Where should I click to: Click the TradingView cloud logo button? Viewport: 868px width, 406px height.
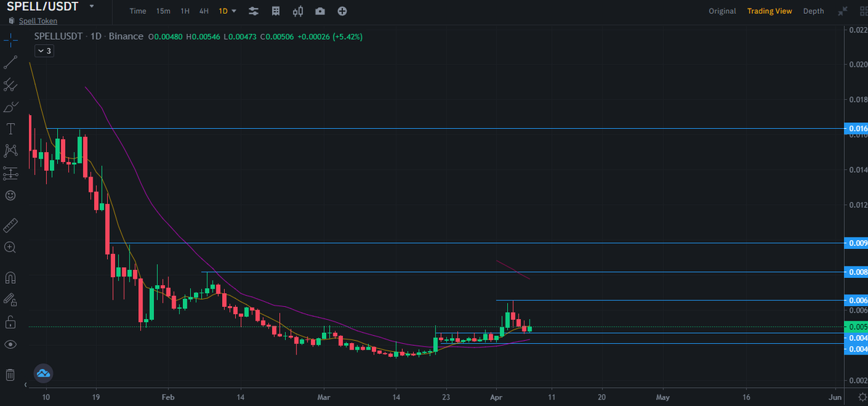(x=43, y=373)
